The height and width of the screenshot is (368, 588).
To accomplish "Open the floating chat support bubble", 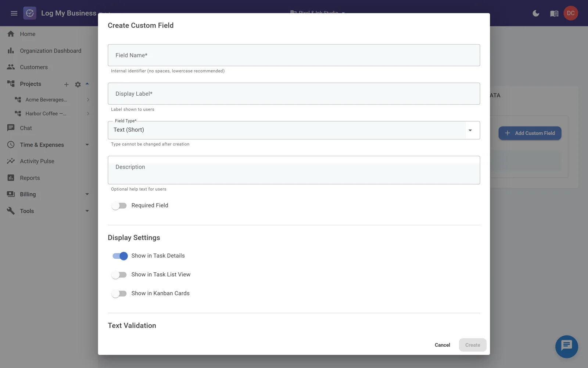I will tap(566, 347).
